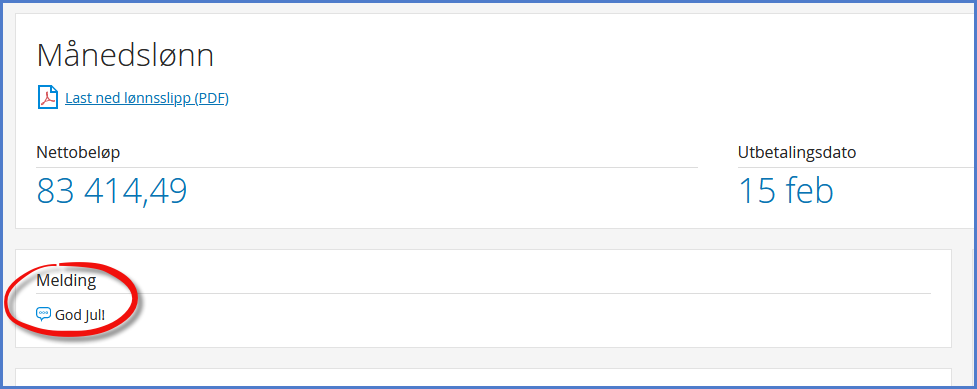977x389 pixels.
Task: Click the speech bubble message icon
Action: click(x=44, y=314)
